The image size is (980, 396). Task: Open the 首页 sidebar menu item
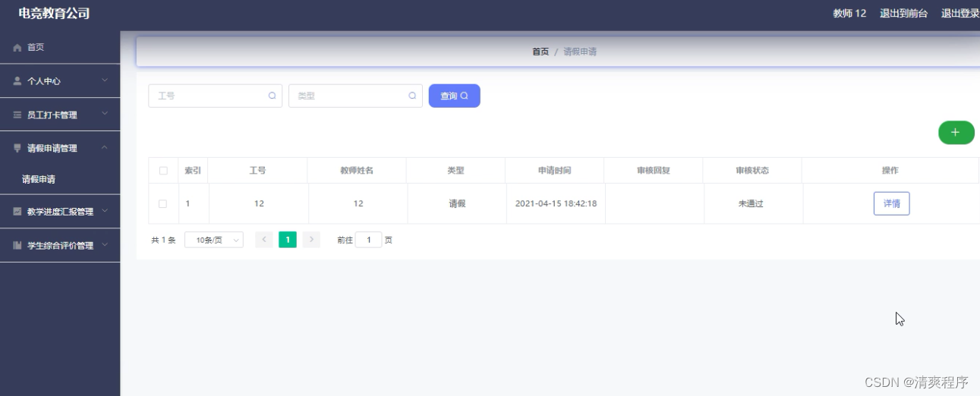pyautogui.click(x=60, y=47)
